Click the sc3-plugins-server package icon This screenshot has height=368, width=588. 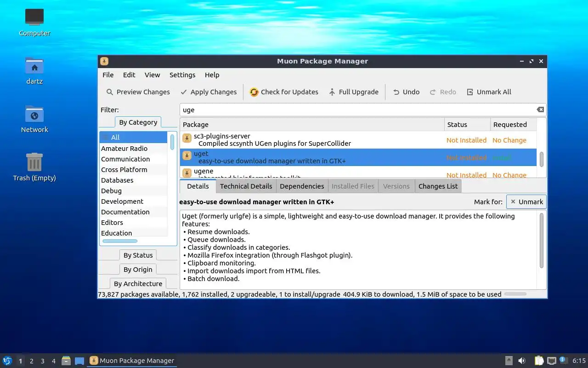[x=187, y=138]
